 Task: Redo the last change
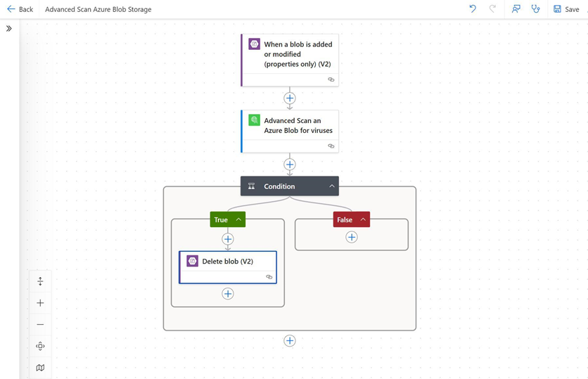pyautogui.click(x=492, y=8)
